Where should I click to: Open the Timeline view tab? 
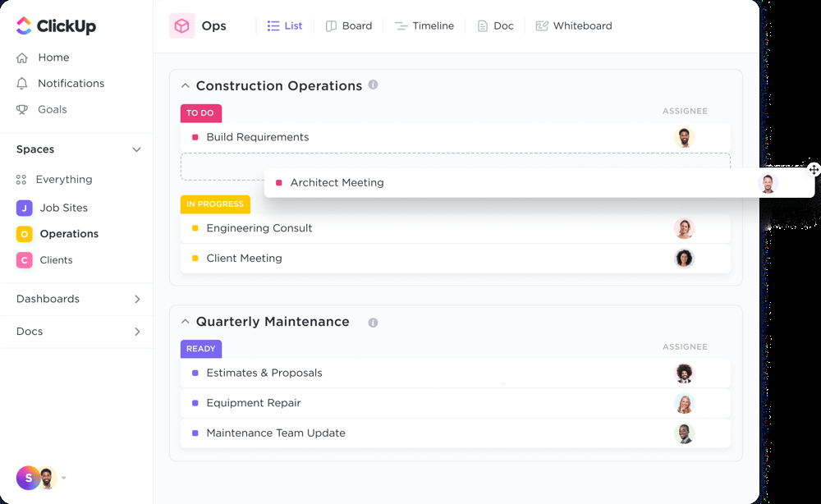click(x=424, y=25)
